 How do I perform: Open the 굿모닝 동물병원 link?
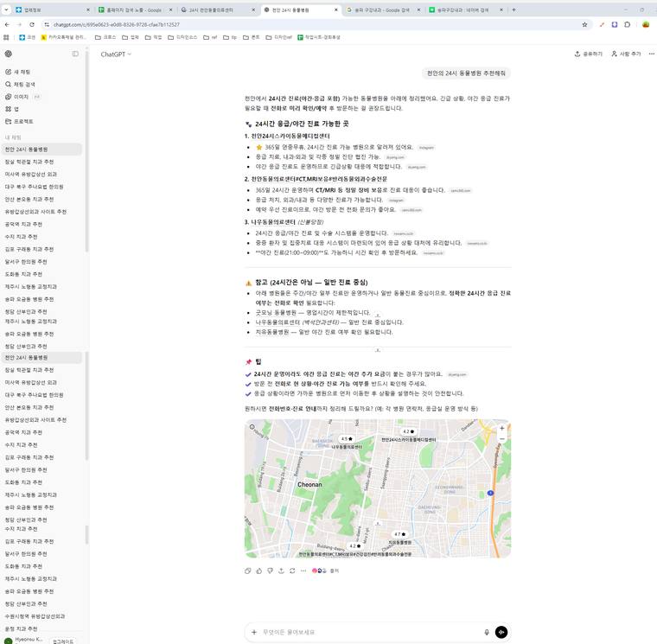(274, 313)
